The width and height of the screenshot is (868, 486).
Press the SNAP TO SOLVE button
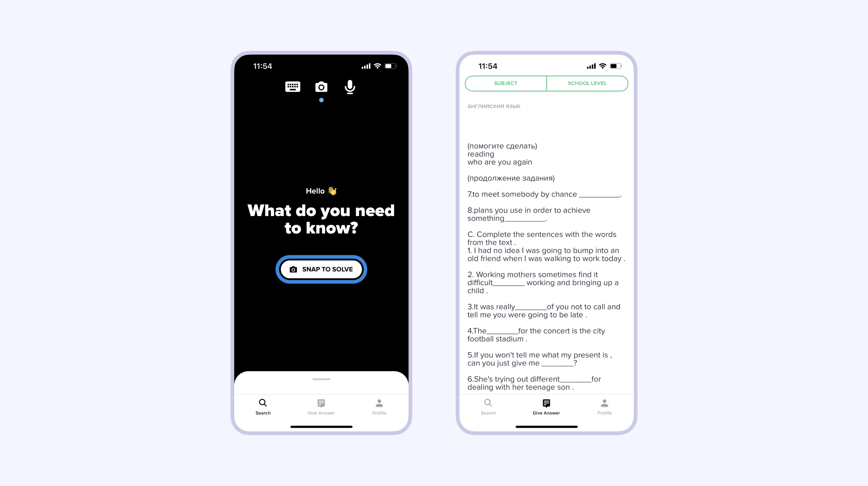tap(321, 269)
